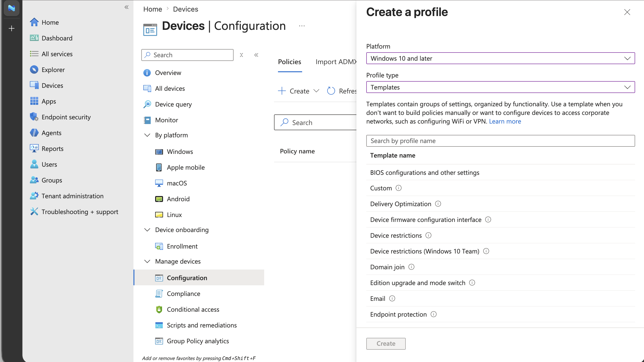Image resolution: width=644 pixels, height=362 pixels.
Task: Click info icon beside Edition upgrade and mode switch
Action: [x=472, y=282]
